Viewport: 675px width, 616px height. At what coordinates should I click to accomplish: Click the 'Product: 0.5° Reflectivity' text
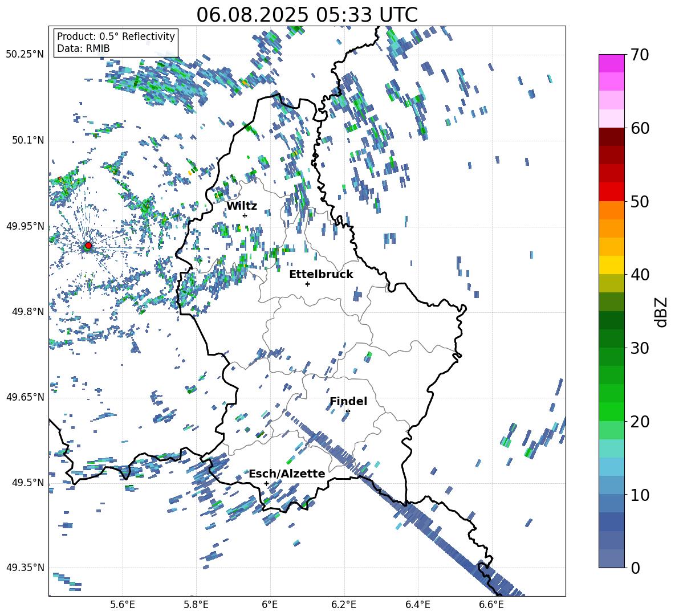coord(116,36)
